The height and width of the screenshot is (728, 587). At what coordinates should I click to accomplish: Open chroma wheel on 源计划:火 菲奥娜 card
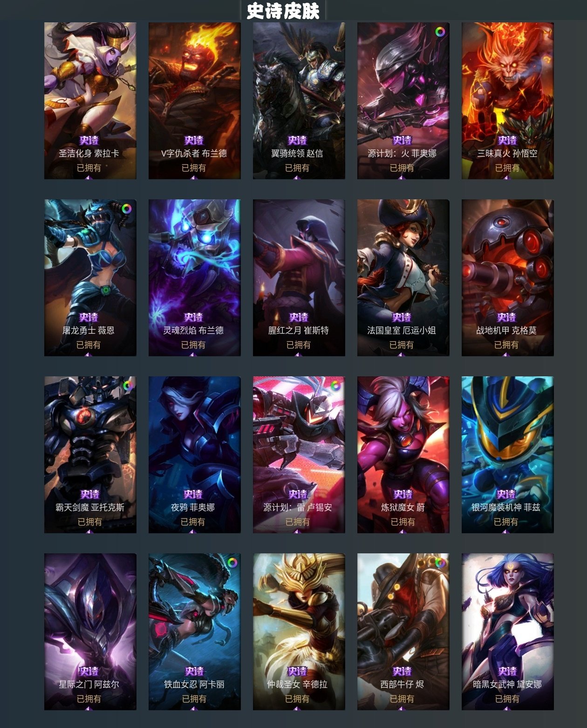(440, 32)
